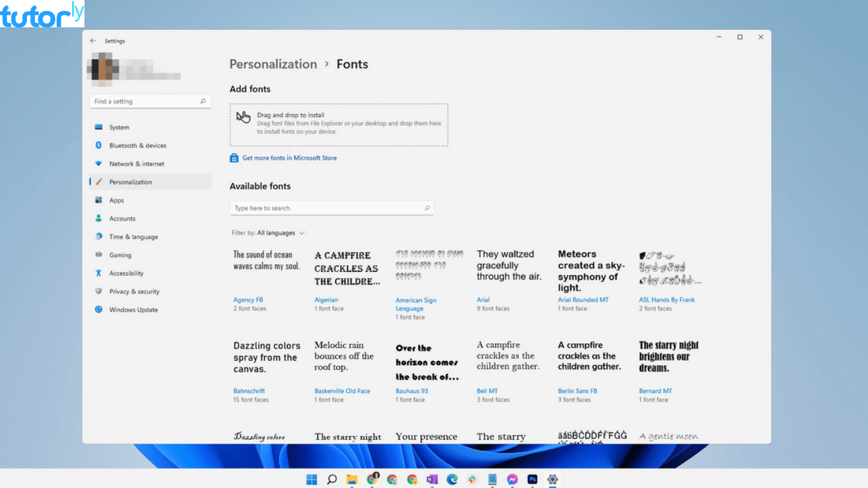
Task: Open the Apps settings category
Action: [150, 200]
